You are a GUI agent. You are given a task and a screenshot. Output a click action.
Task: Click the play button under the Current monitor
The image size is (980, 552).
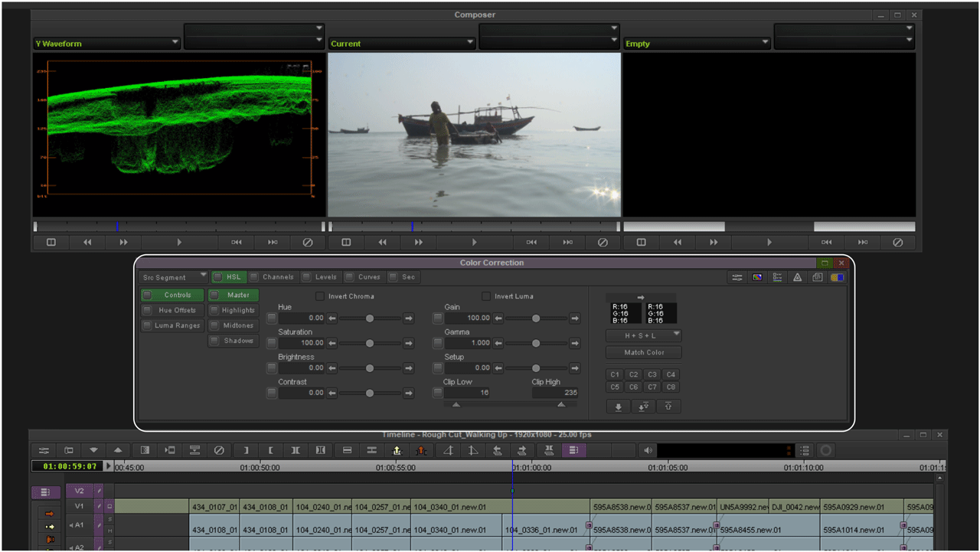[474, 242]
